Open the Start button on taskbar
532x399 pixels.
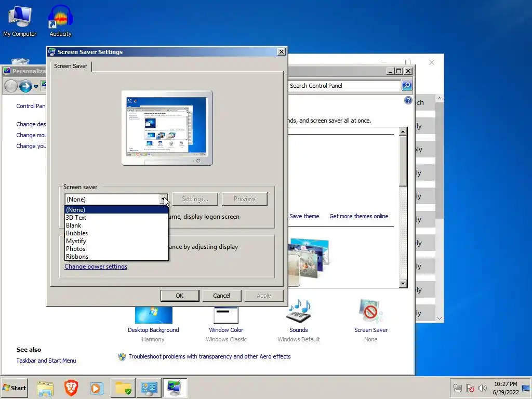pyautogui.click(x=14, y=388)
